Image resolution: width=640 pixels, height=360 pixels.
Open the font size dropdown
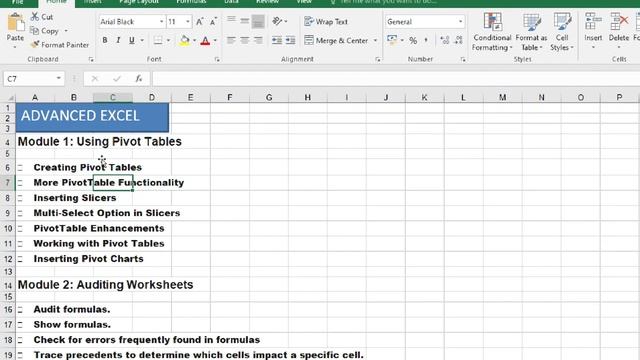(x=187, y=21)
